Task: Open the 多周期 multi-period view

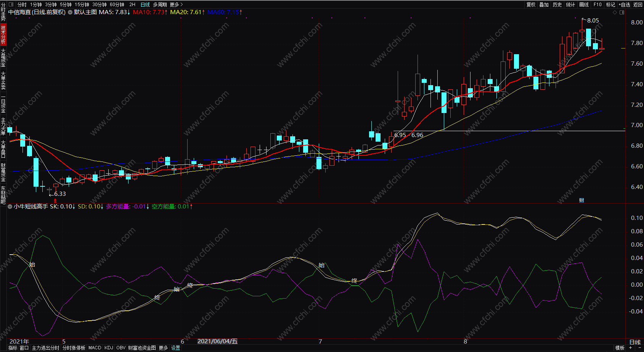Action: [160, 5]
